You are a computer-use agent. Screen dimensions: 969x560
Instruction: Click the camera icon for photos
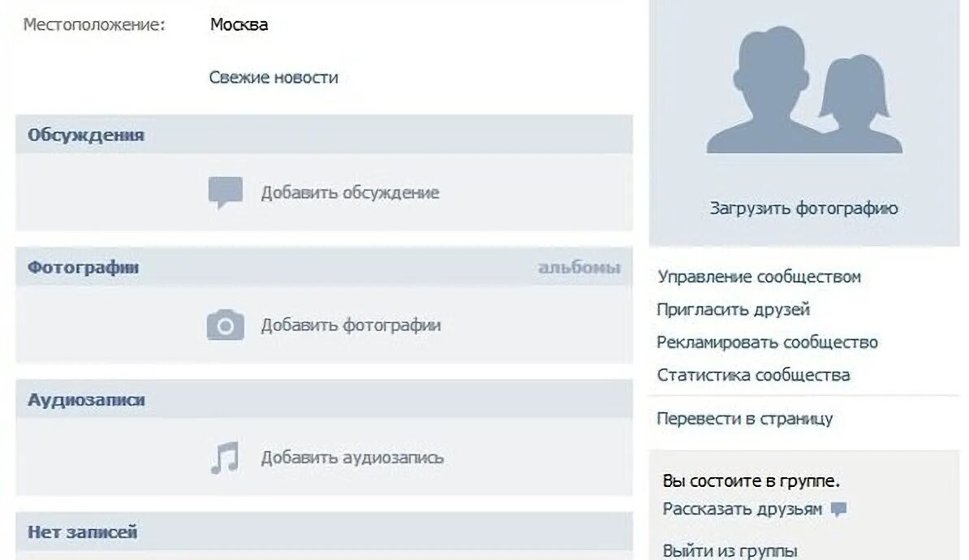[226, 325]
